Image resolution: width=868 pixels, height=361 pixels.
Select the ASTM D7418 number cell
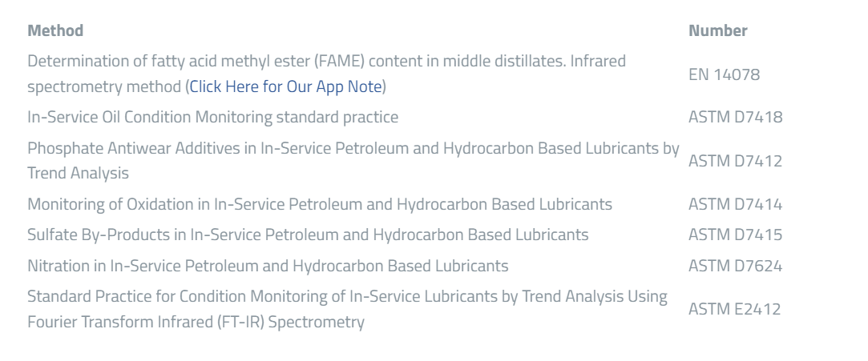pyautogui.click(x=735, y=118)
